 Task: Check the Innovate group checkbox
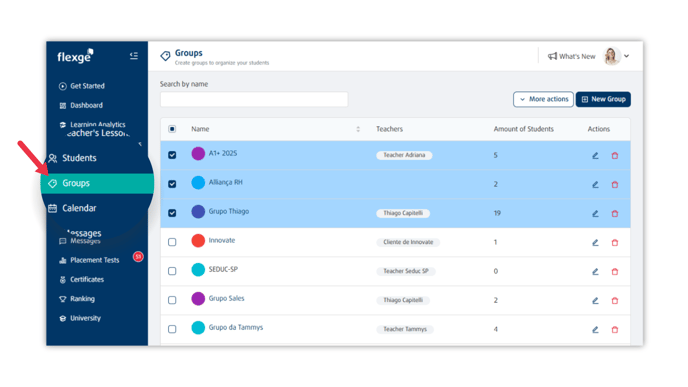coord(172,242)
